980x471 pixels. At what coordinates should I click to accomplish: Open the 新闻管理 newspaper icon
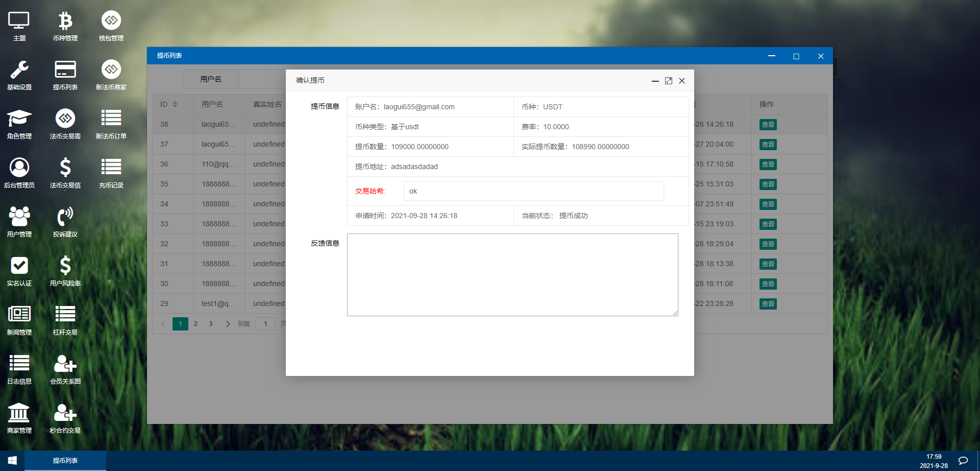19,320
